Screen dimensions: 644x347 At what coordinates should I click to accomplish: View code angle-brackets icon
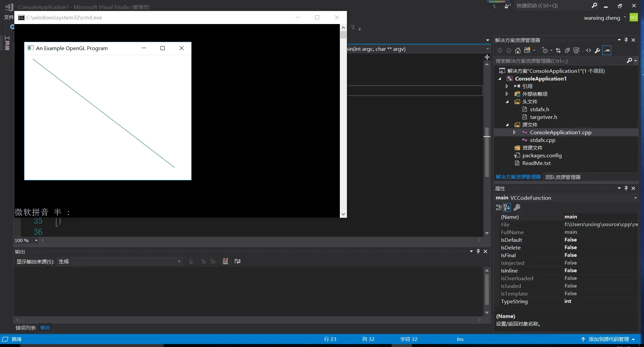589,50
